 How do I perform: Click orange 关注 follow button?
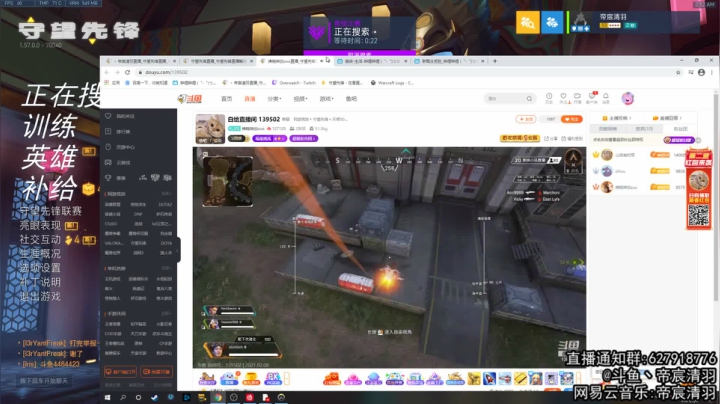tap(571, 119)
